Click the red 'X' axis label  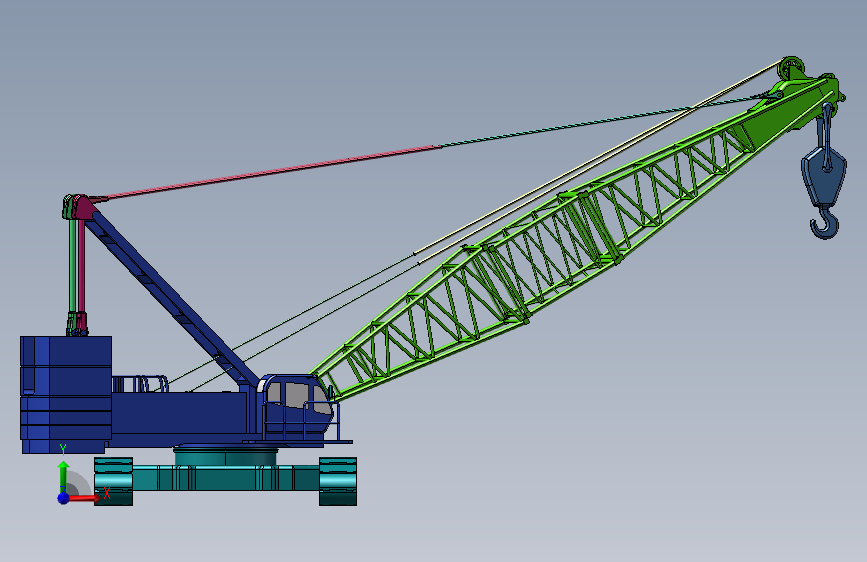(x=107, y=493)
